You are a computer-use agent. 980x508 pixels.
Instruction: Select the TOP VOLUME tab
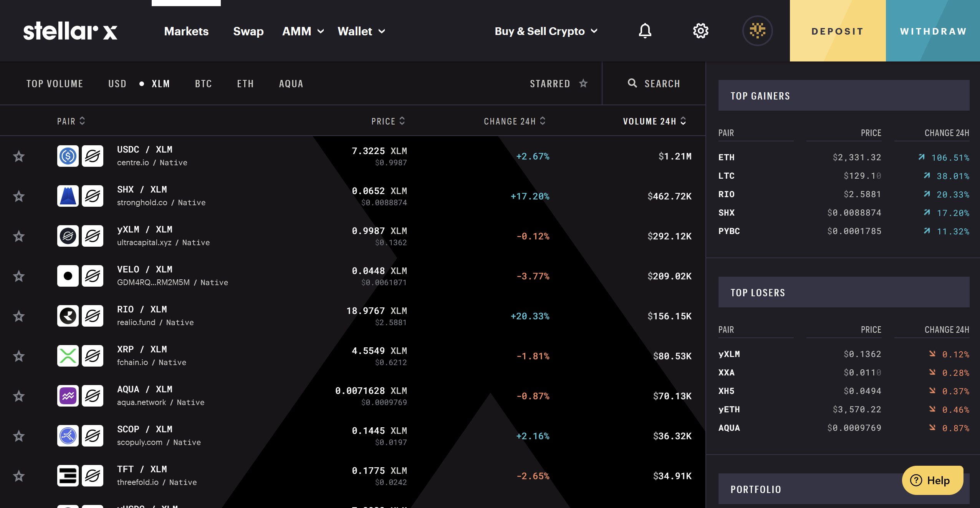click(x=55, y=84)
